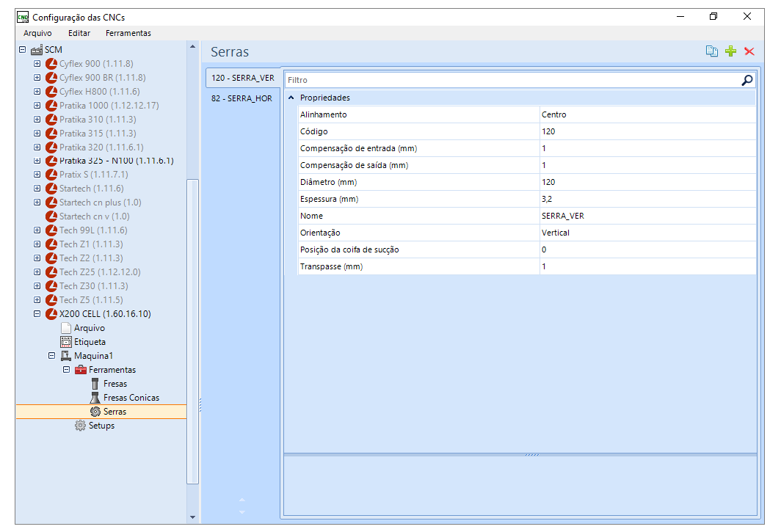Click the Pratika 310 red logo icon
The image size is (770, 532).
51,120
